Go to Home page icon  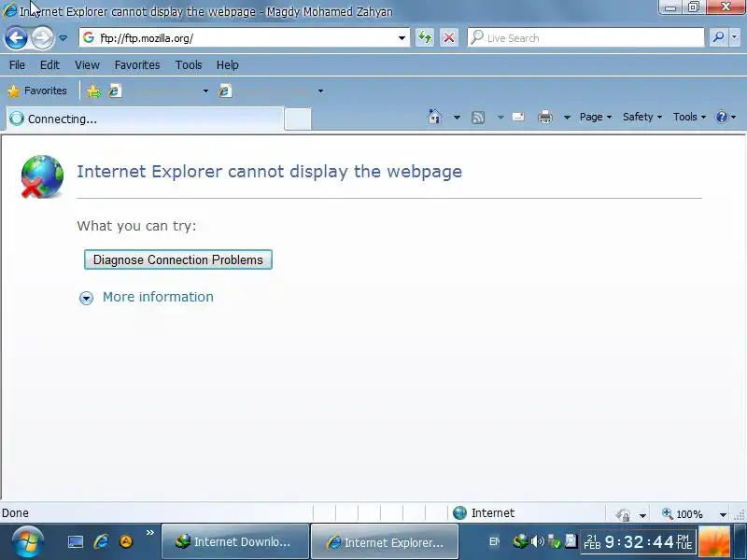tap(434, 117)
